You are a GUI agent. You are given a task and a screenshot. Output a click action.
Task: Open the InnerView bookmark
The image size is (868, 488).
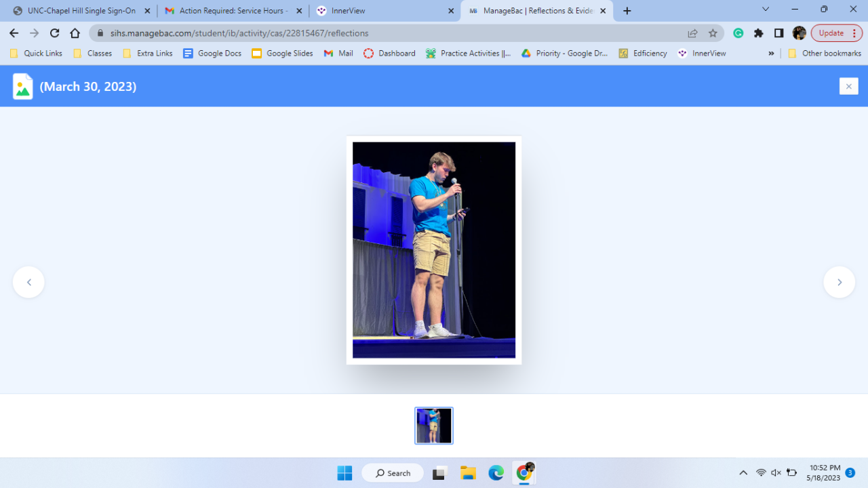tap(702, 54)
